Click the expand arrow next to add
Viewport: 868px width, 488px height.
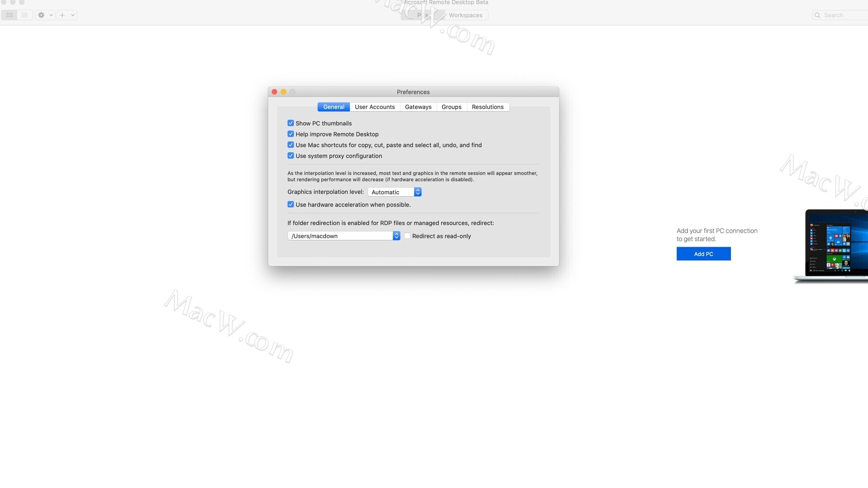(x=71, y=15)
